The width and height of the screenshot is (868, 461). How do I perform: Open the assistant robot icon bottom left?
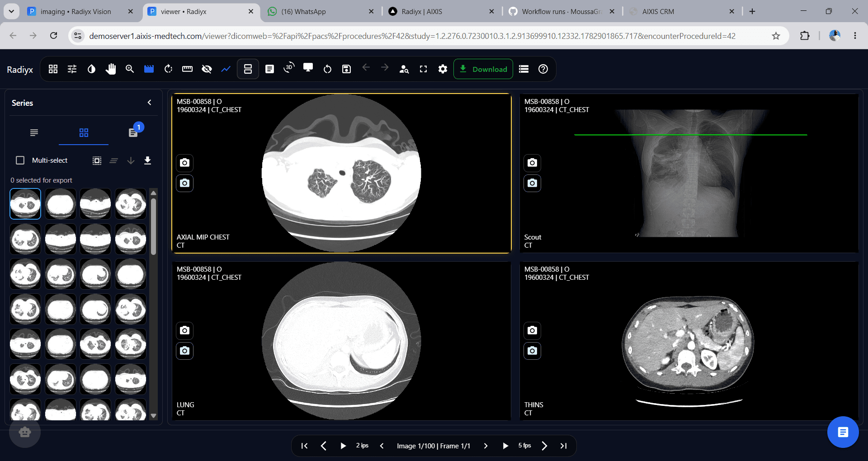[x=25, y=432]
